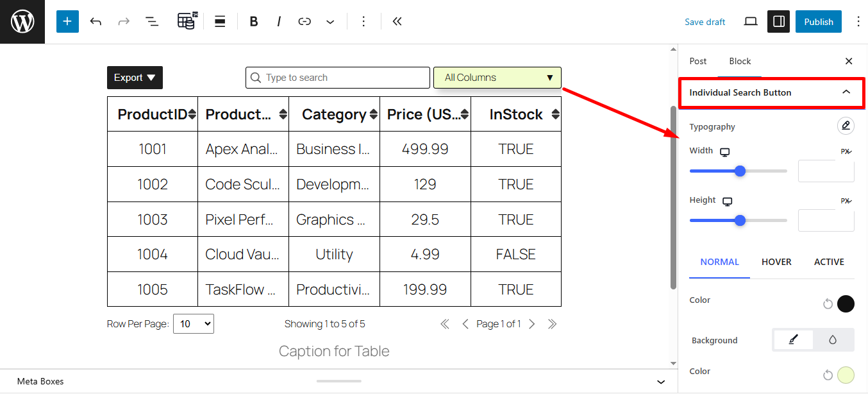868x394 pixels.
Task: Change Width unit PX selector
Action: click(846, 151)
